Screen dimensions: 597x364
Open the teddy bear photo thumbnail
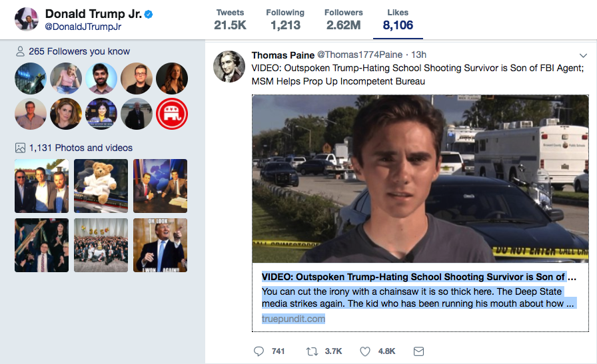tap(101, 186)
